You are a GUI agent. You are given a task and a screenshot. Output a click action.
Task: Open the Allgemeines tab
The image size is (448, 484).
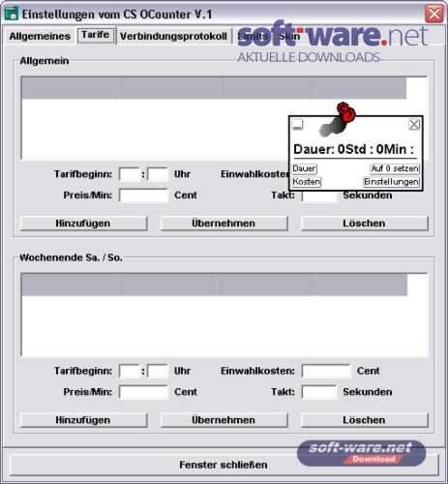(40, 36)
